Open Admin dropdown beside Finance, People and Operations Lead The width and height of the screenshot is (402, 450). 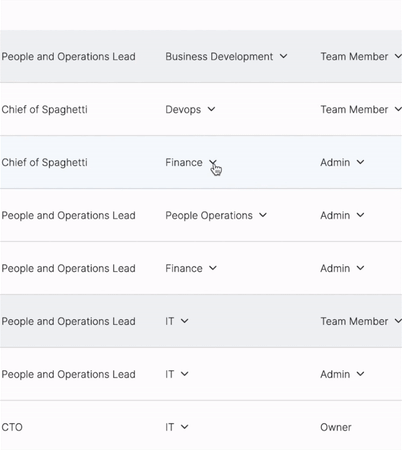click(x=342, y=268)
